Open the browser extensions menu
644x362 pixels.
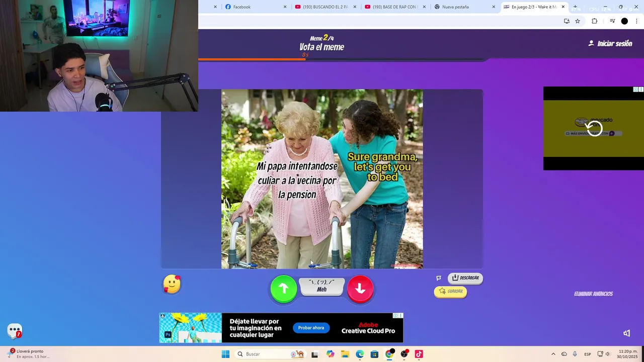pos(595,21)
